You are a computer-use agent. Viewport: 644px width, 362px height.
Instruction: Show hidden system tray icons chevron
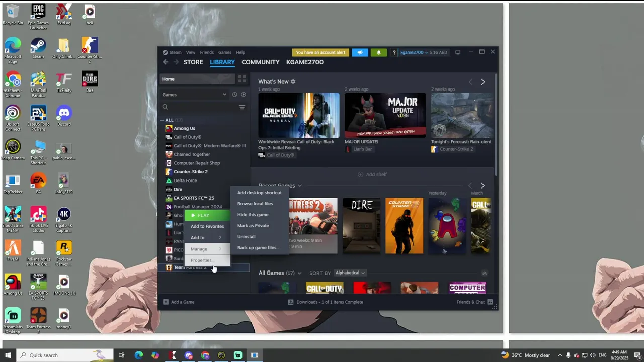coord(560,355)
